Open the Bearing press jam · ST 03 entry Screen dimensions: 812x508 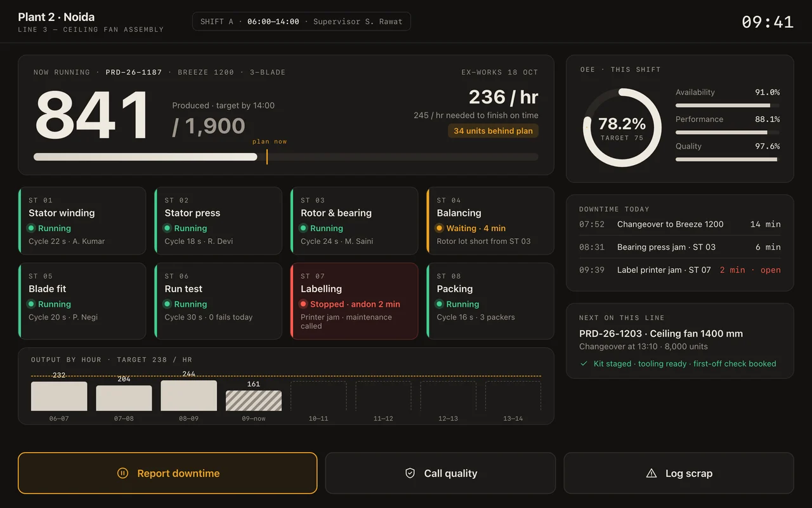(680, 247)
